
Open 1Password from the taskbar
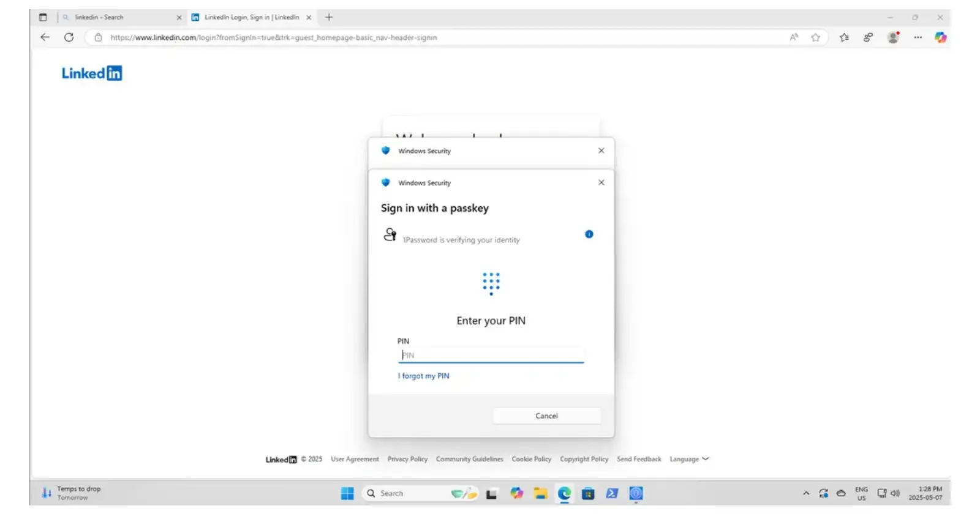tap(636, 493)
